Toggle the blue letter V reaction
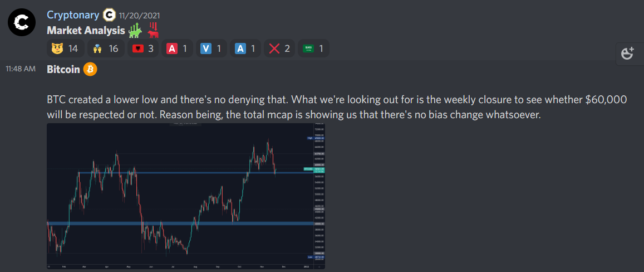This screenshot has width=644, height=272. [211, 48]
